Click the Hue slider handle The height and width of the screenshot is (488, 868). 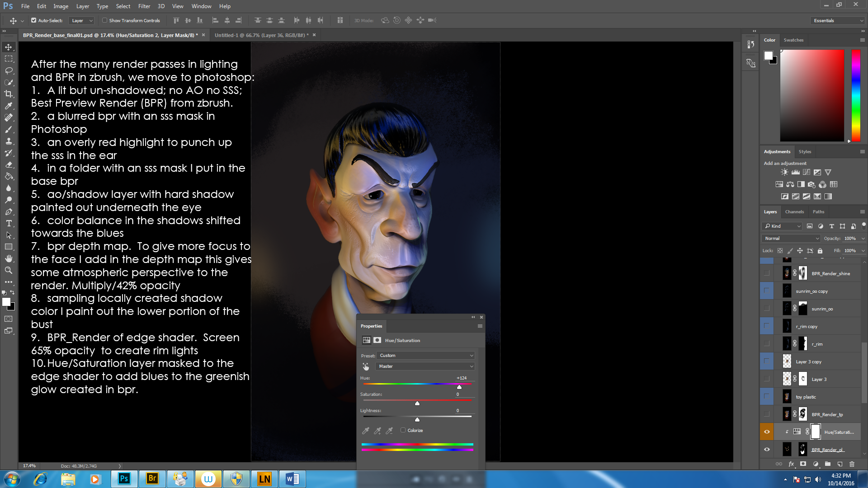[459, 387]
